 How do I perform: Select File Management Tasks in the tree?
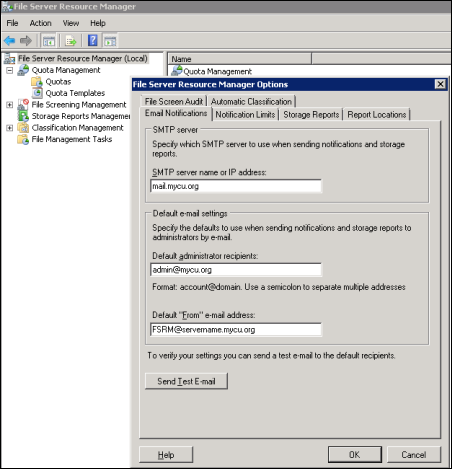click(72, 139)
